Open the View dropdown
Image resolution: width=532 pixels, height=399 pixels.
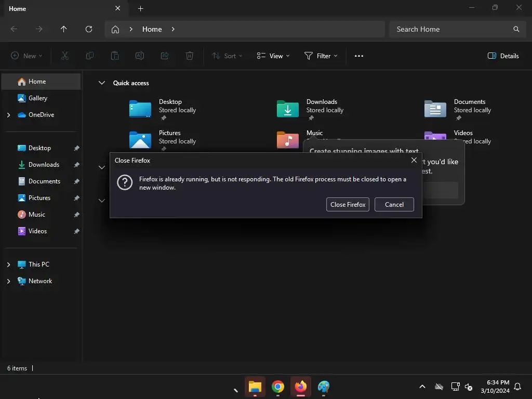tap(273, 56)
